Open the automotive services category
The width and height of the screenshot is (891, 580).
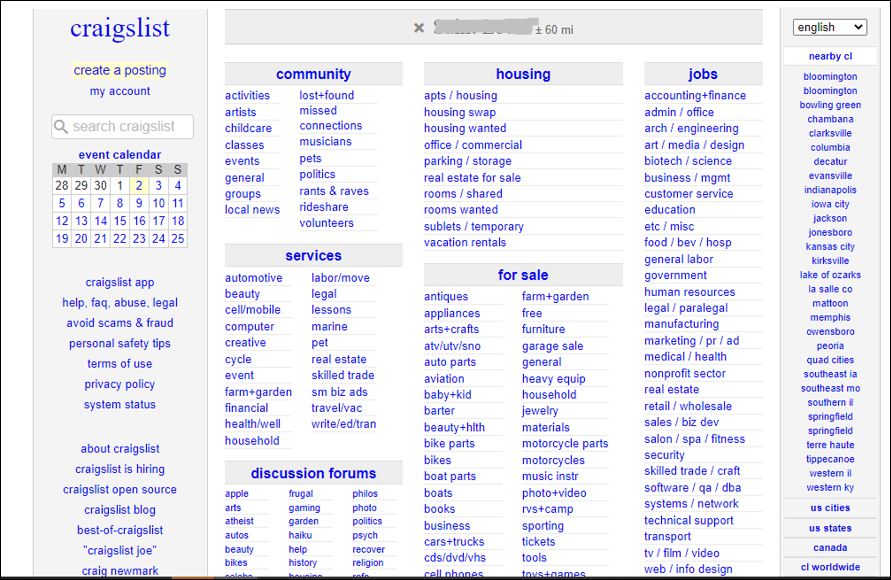pos(253,278)
